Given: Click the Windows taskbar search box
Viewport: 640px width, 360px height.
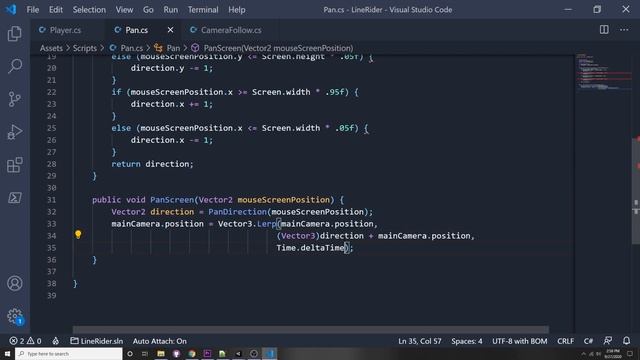Looking at the screenshot, I should point(69,353).
